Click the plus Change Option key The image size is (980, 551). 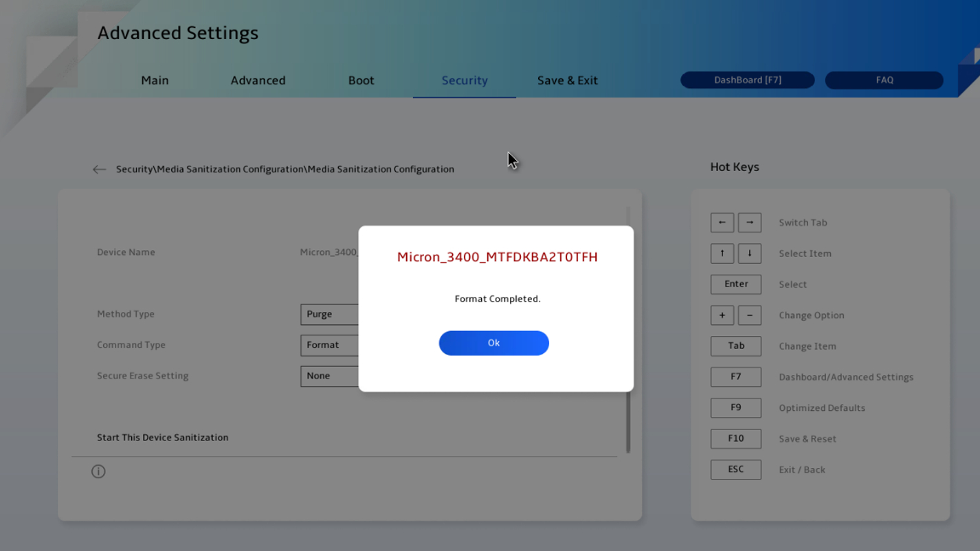click(722, 315)
